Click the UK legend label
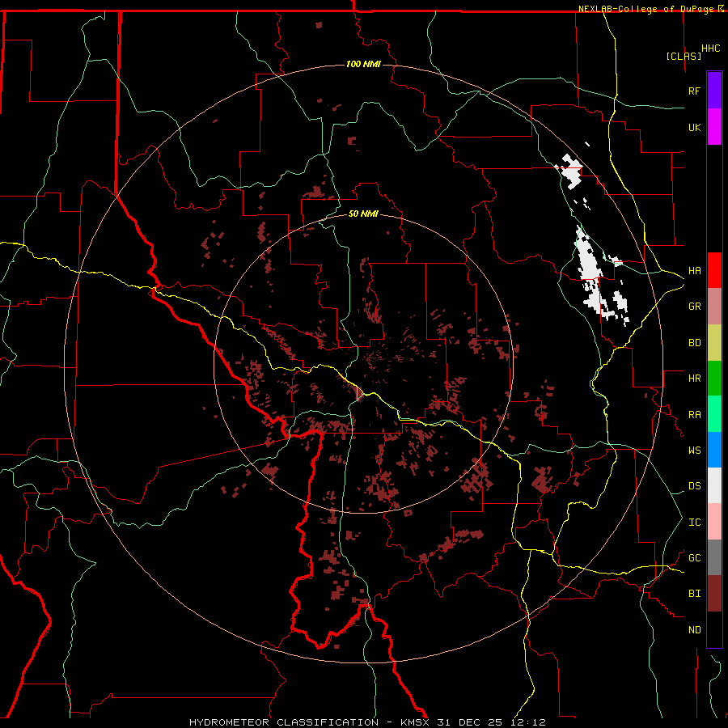 [695, 127]
